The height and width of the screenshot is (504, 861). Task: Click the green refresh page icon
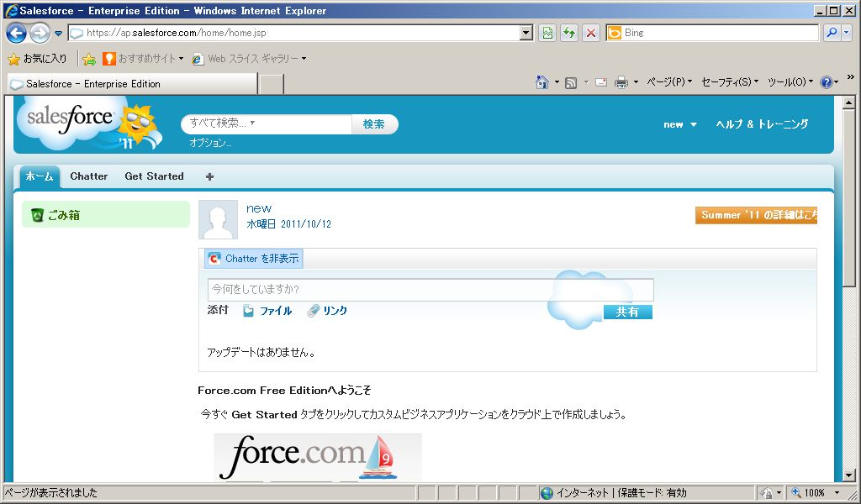tap(569, 33)
